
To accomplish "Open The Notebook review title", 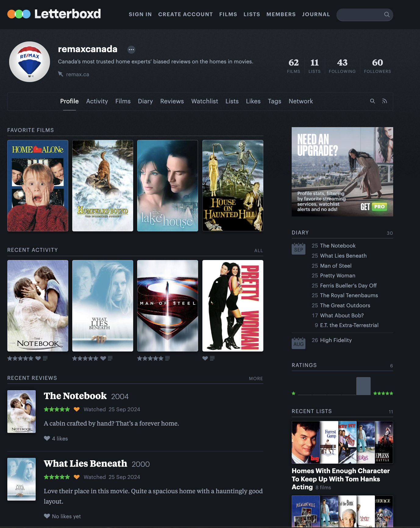I will coord(75,396).
